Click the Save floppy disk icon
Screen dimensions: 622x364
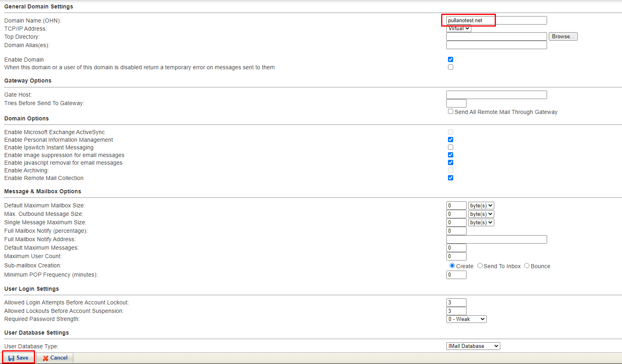(11, 358)
